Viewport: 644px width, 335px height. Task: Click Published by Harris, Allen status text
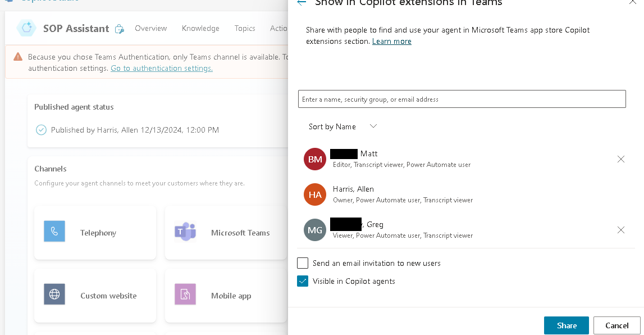tap(135, 130)
